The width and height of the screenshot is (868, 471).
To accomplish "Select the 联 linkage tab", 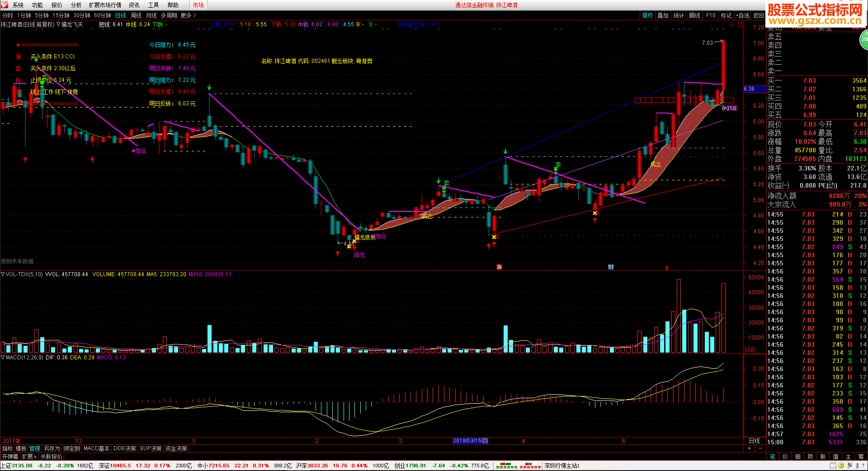I will tap(823, 457).
